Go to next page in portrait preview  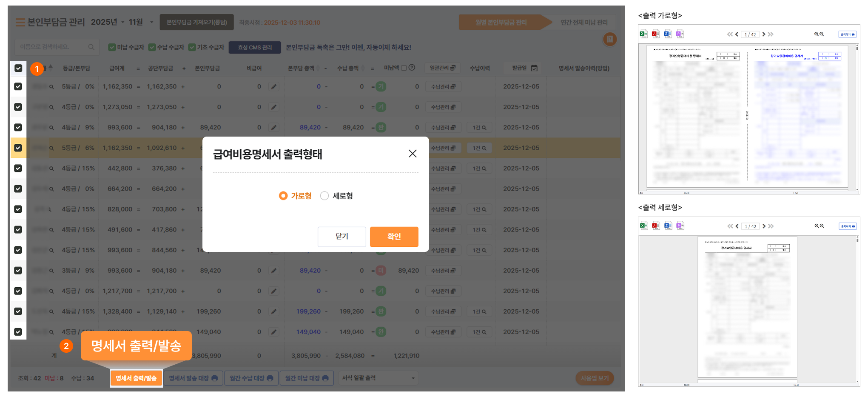point(764,226)
